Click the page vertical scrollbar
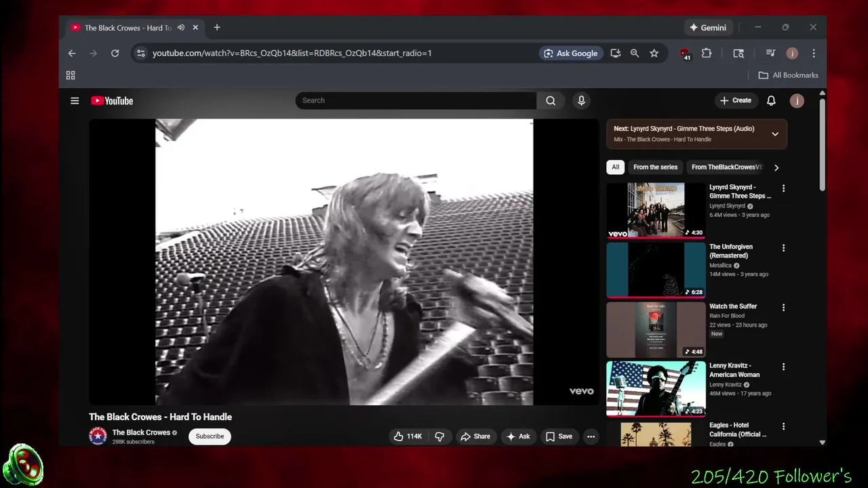 (x=822, y=146)
